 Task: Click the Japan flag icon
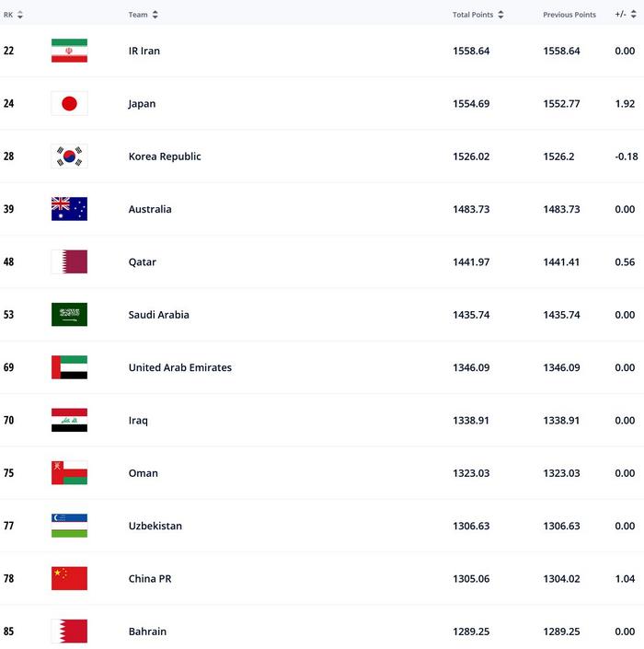tap(69, 104)
